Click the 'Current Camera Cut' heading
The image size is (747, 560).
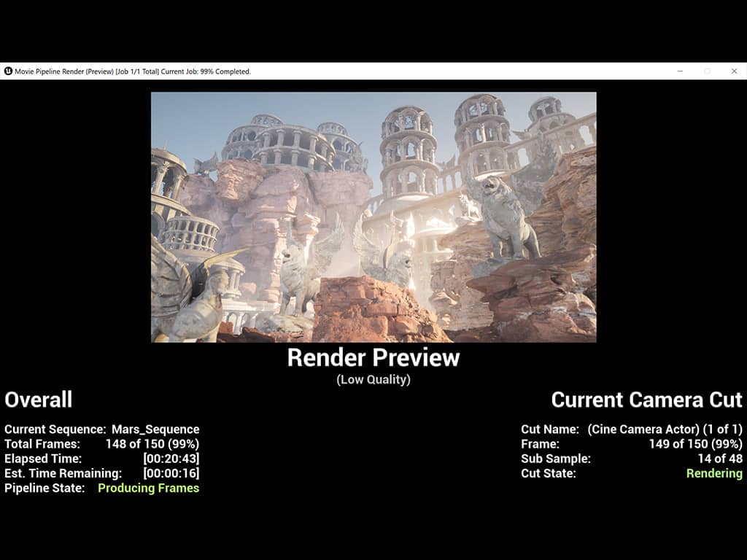pos(646,400)
